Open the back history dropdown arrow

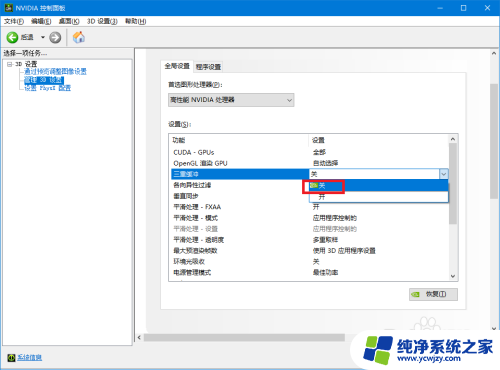[x=43, y=37]
